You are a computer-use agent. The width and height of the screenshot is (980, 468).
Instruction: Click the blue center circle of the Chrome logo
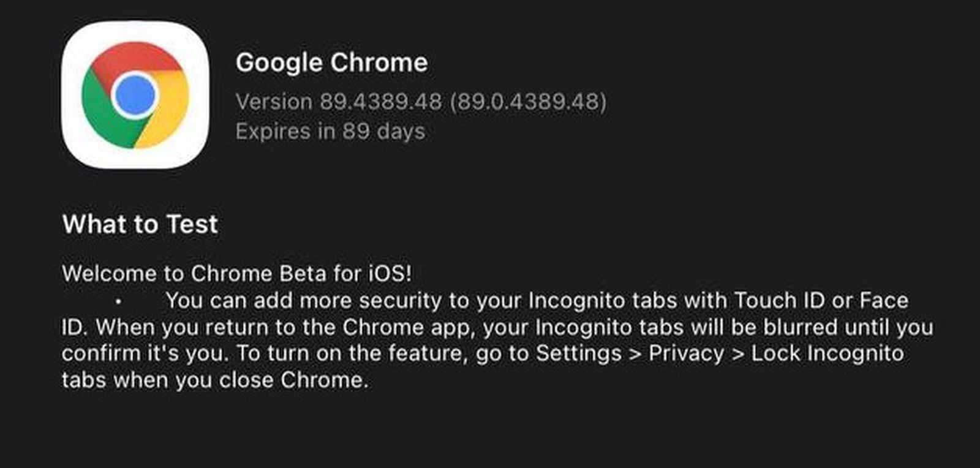[135, 96]
